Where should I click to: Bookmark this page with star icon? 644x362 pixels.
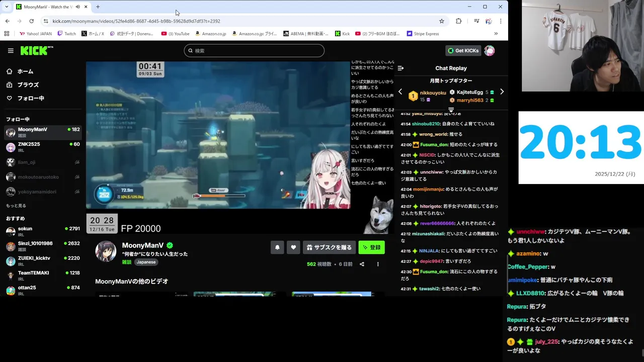(442, 21)
